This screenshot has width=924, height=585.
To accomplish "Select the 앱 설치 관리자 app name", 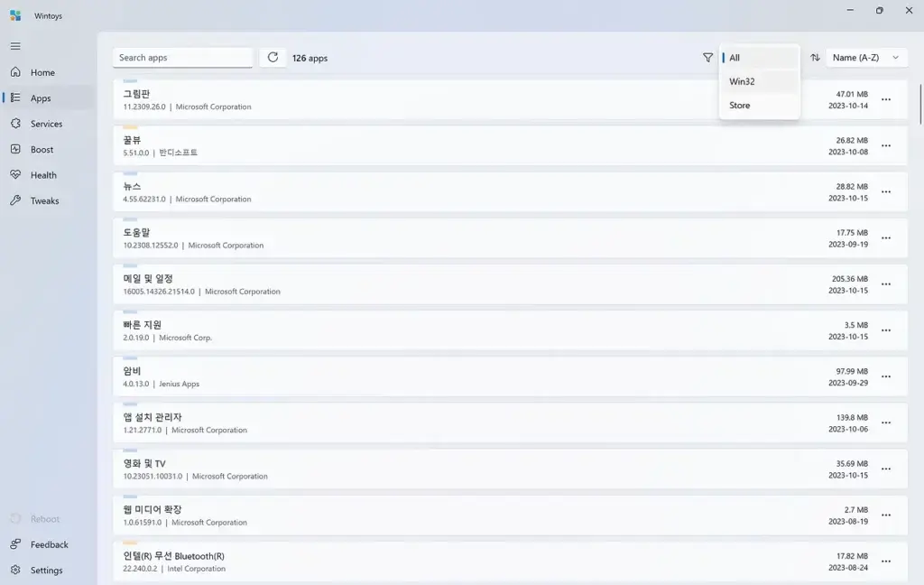I will 152,417.
